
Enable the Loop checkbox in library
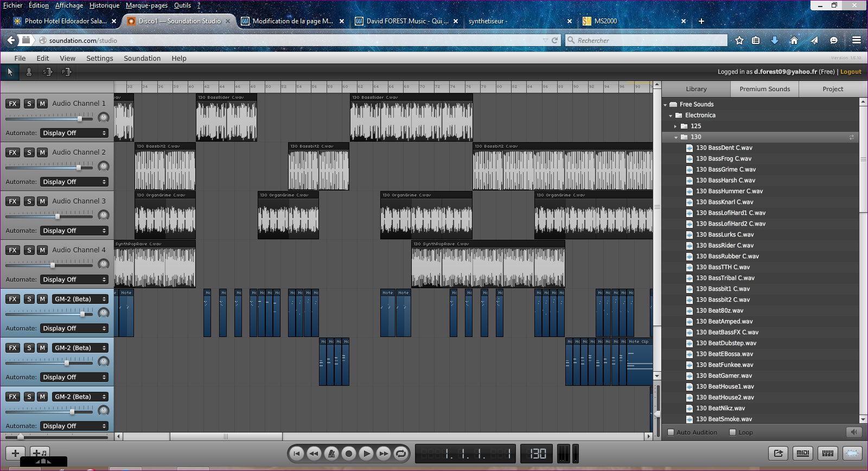point(733,432)
